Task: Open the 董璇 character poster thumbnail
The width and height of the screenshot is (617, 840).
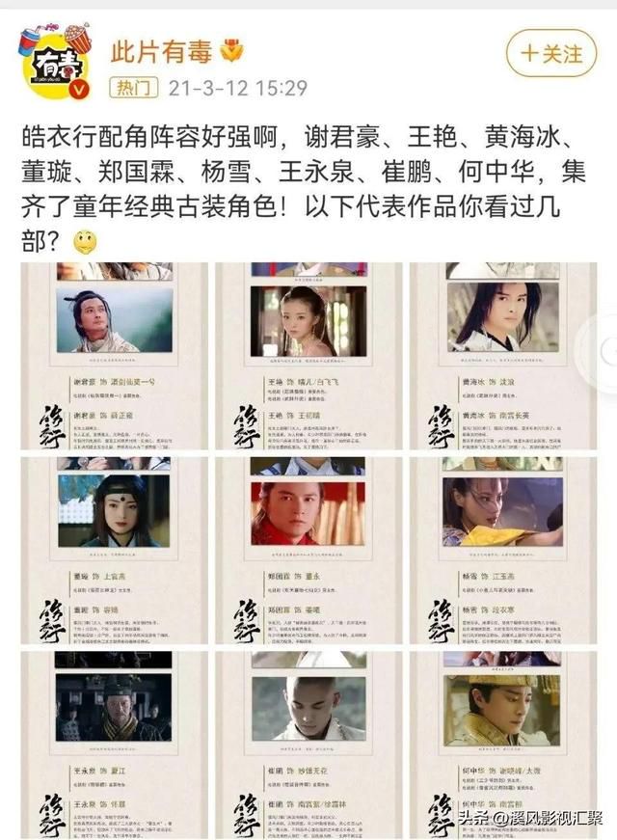Action: tap(114, 550)
